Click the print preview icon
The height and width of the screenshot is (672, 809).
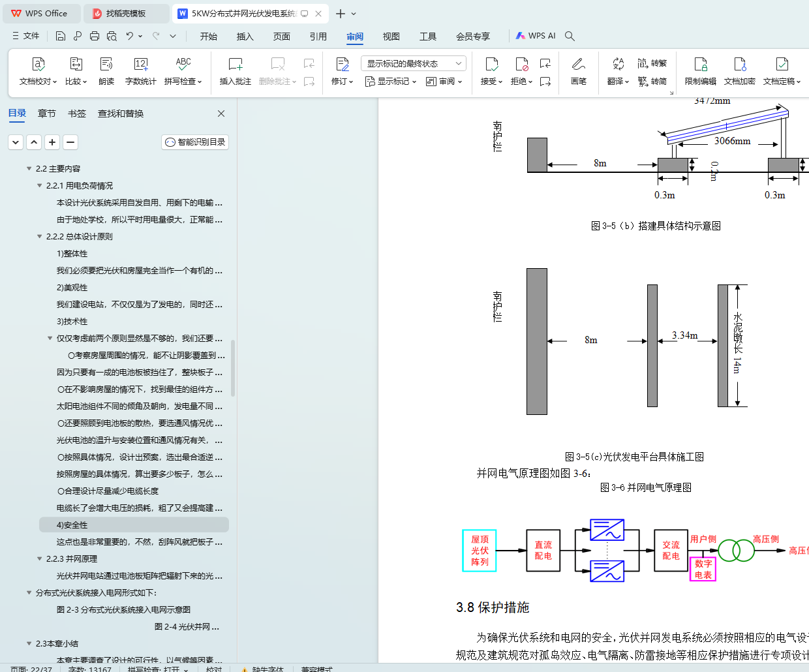(112, 36)
